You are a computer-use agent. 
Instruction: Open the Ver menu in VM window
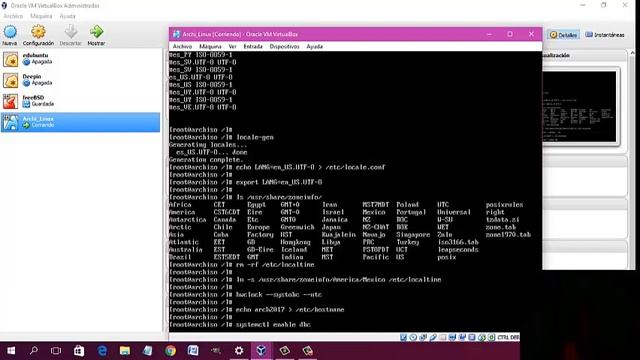(232, 47)
